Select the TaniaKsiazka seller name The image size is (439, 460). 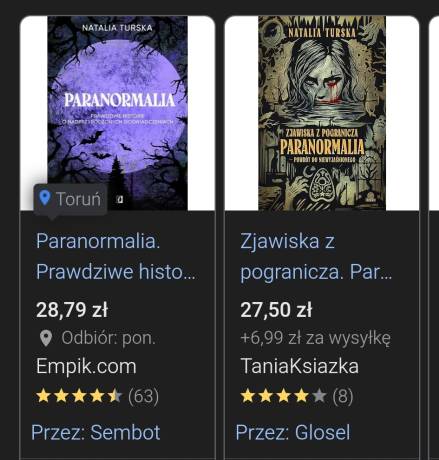(x=299, y=366)
